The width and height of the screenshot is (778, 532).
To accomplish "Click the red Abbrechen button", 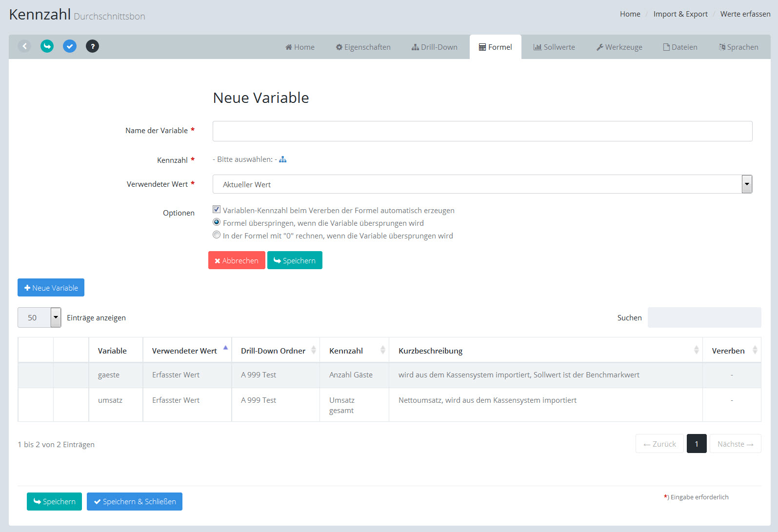I will click(x=237, y=260).
